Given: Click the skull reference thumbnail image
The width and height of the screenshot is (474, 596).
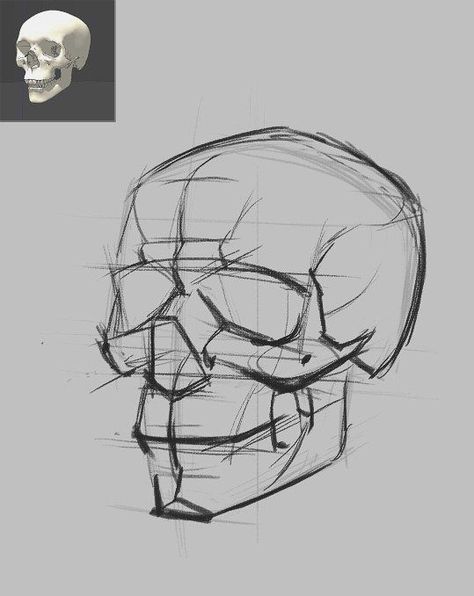Looking at the screenshot, I should [x=57, y=61].
